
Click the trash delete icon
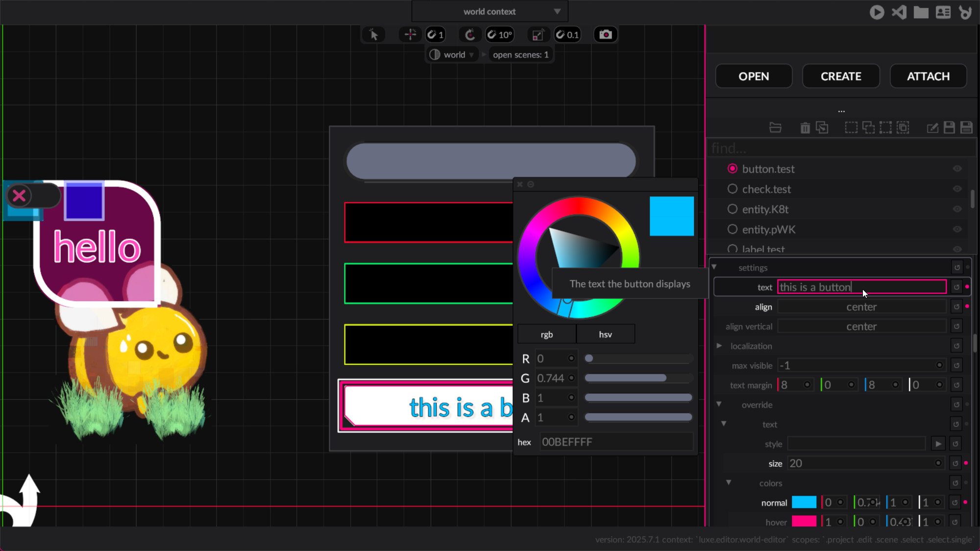coord(805,128)
